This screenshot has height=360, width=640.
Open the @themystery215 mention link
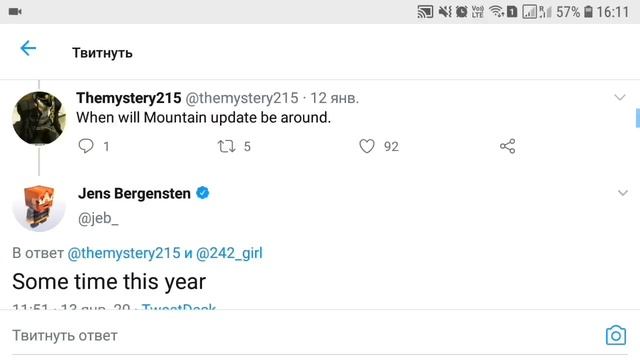(x=124, y=253)
